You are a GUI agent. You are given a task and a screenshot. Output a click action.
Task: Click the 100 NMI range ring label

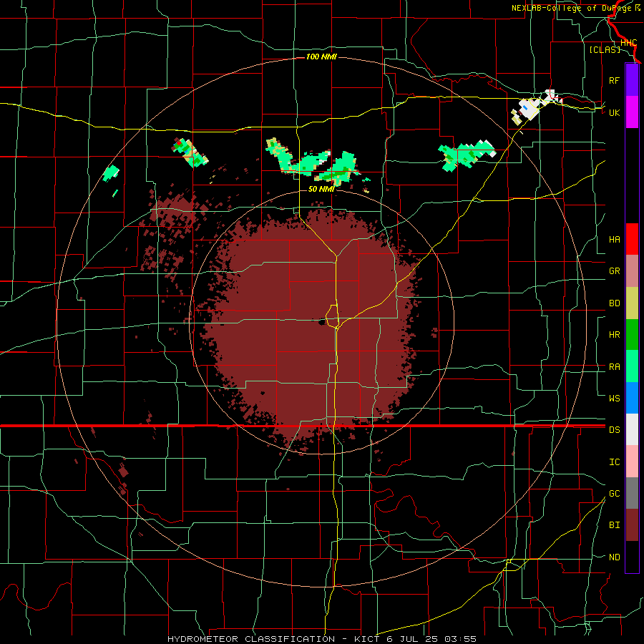[321, 57]
